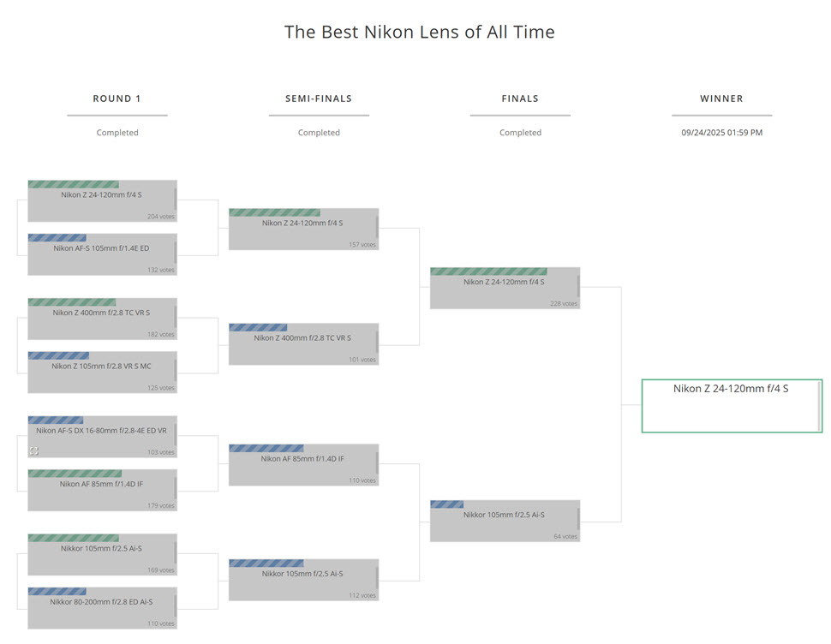Select Finals Nikkor 105mm f/2.5 Ai-S card
The width and height of the screenshot is (831, 644).
[x=505, y=521]
